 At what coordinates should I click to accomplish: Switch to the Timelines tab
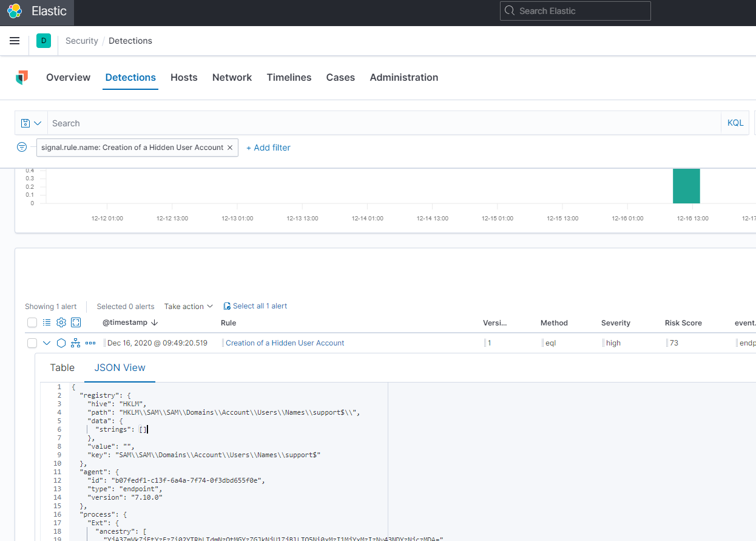[x=289, y=77]
